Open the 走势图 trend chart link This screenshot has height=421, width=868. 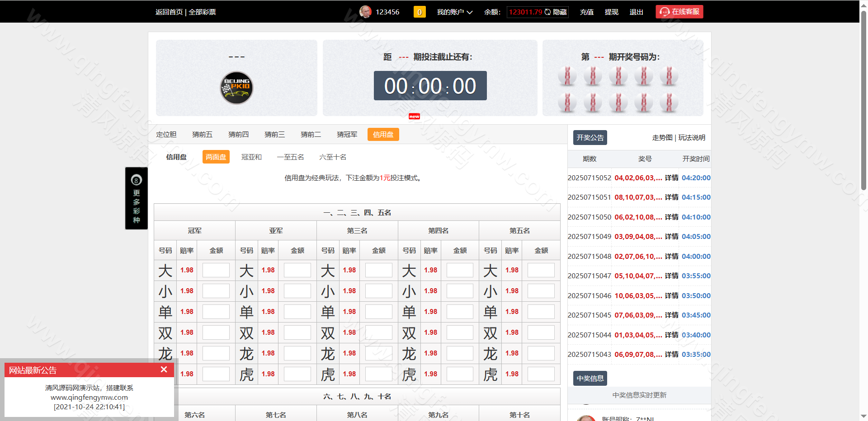tap(662, 138)
